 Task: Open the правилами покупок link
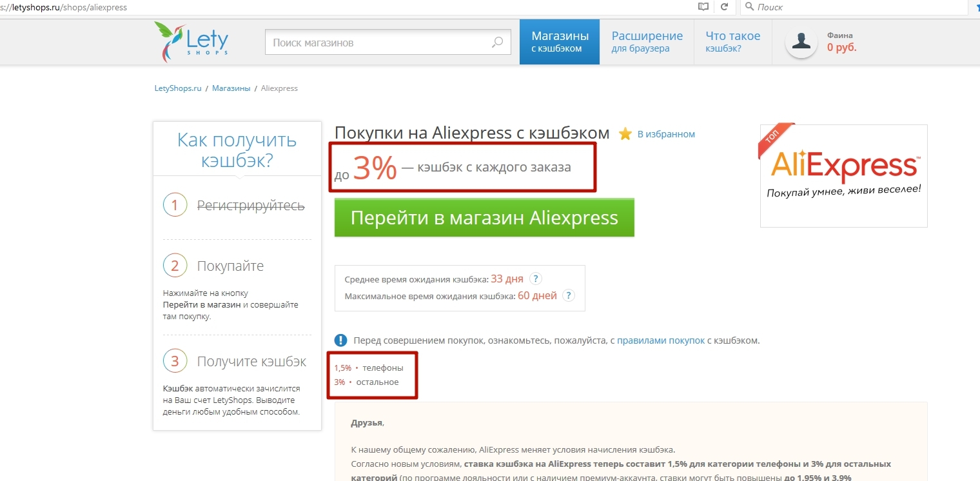pyautogui.click(x=661, y=340)
